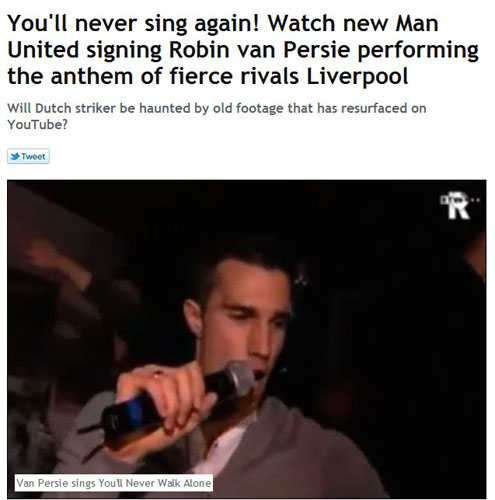This screenshot has width=495, height=500.
Task: Click the R channel logo watermark on video
Action: [x=460, y=206]
